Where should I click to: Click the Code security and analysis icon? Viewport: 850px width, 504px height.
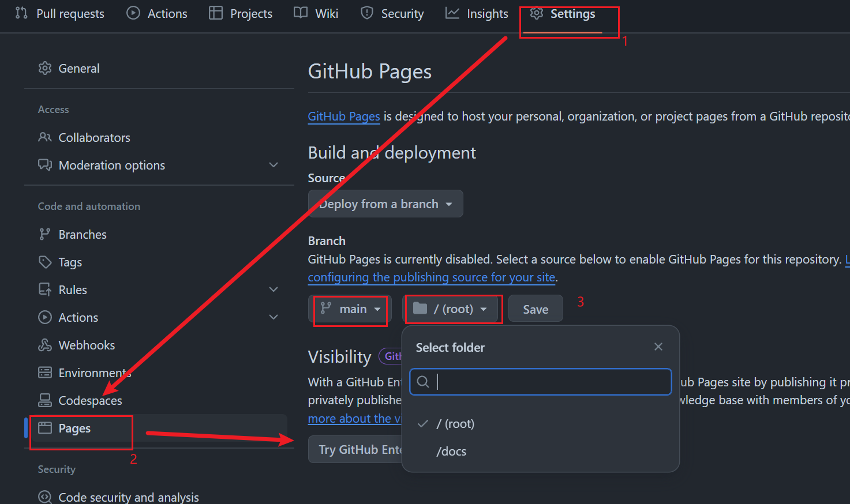click(45, 497)
